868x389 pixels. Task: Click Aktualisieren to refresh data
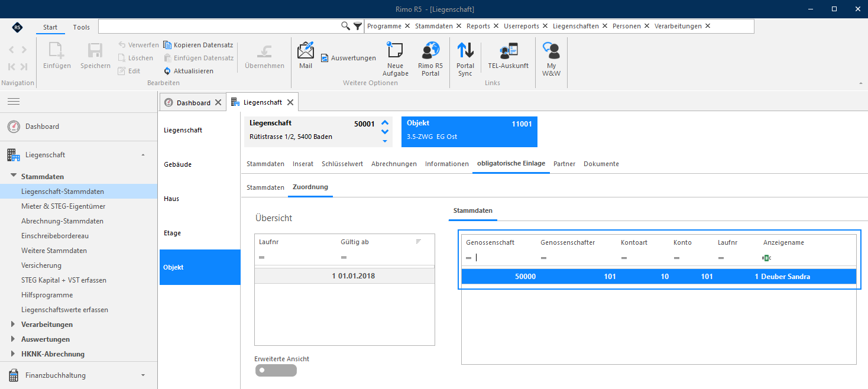tap(189, 71)
